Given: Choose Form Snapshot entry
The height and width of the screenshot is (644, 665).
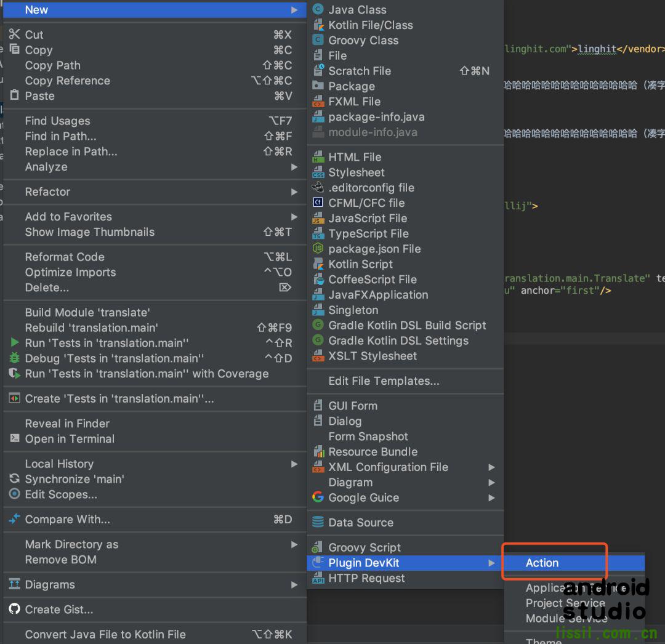Looking at the screenshot, I should point(405,437).
